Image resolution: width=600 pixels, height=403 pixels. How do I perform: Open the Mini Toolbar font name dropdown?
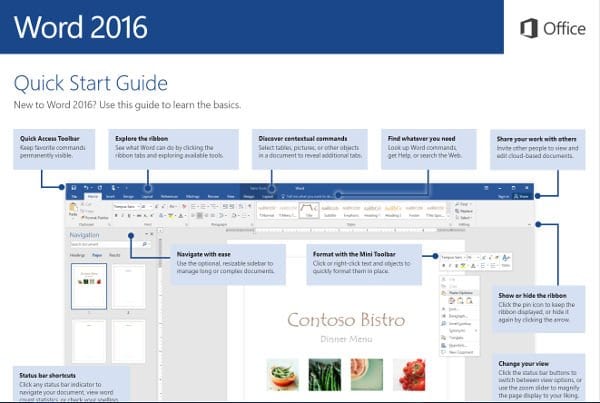pos(465,257)
